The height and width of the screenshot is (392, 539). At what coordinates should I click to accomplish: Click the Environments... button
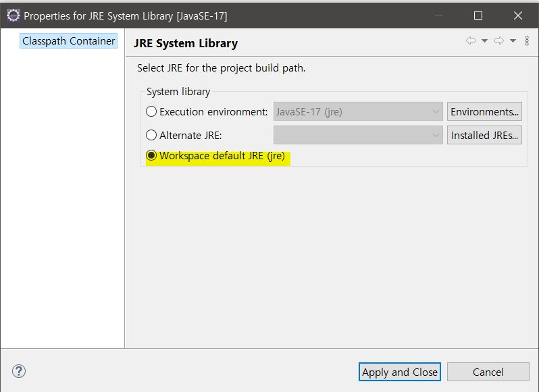coord(484,111)
